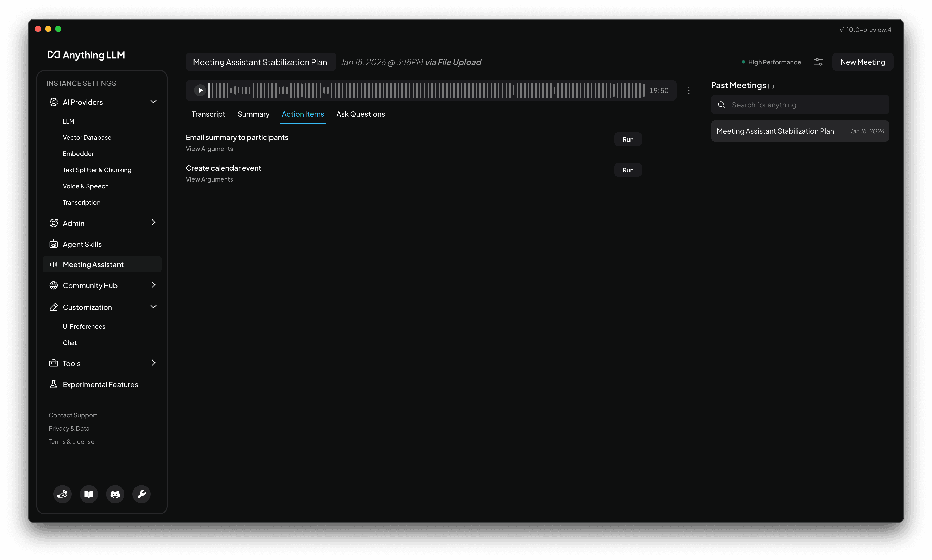Collapse the AI Providers section

153,102
